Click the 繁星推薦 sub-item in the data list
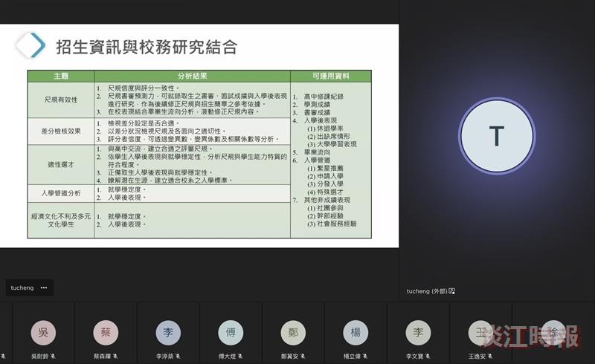Image resolution: width=595 pixels, height=364 pixels. tap(330, 169)
